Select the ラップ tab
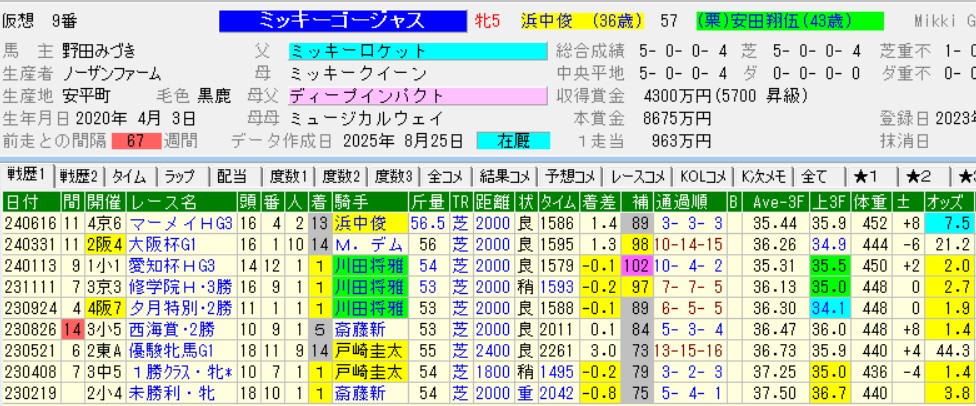Screen dimensions: 976x406 point(181,176)
